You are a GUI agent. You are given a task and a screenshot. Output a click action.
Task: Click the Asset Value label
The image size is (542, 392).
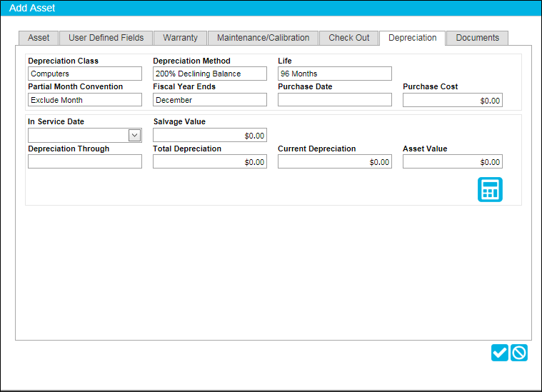coord(425,149)
